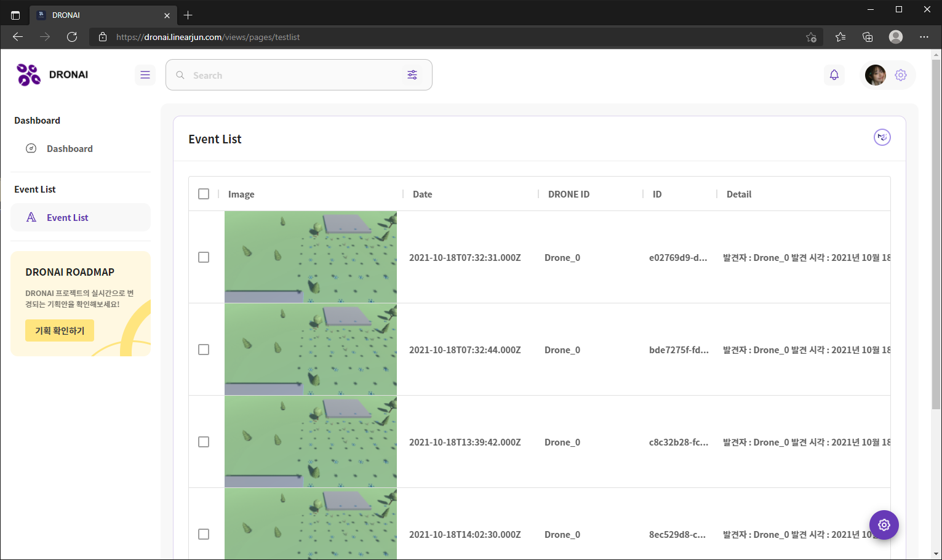
Task: Add this page to favorites
Action: coord(812,37)
